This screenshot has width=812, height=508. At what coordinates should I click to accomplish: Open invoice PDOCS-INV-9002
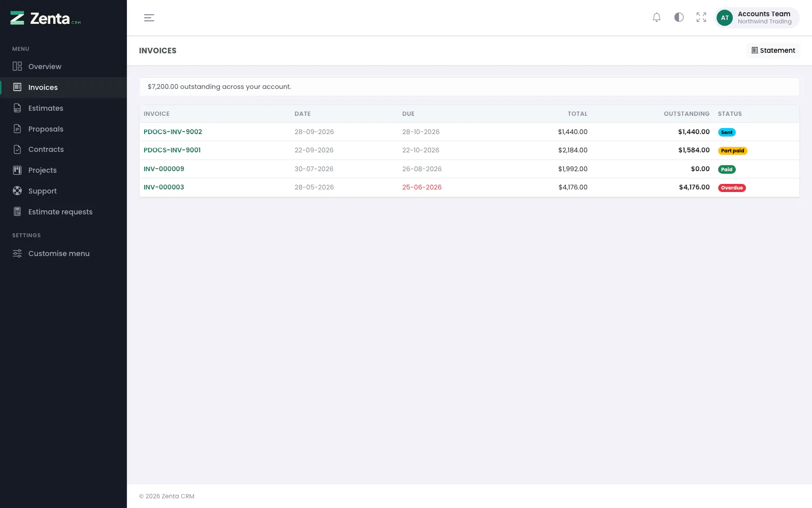point(173,132)
